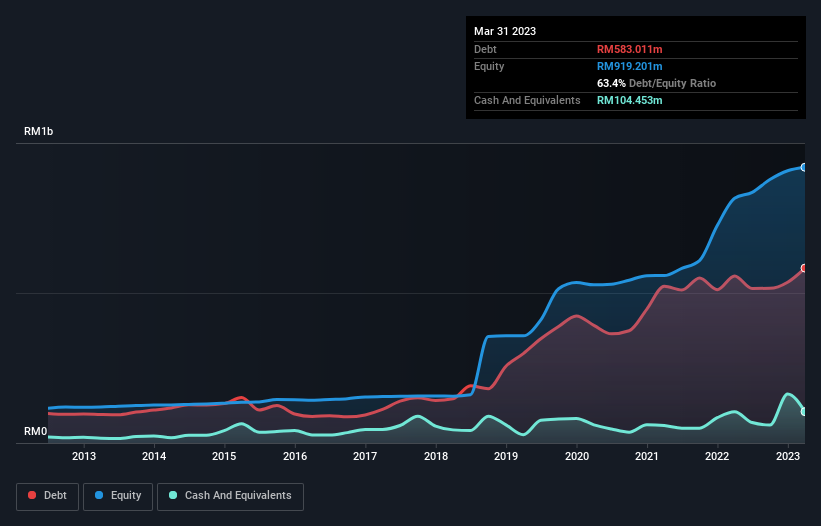Screen dimensions: 821x526
Task: Click the 2019 x-axis label
Action: pyautogui.click(x=506, y=456)
